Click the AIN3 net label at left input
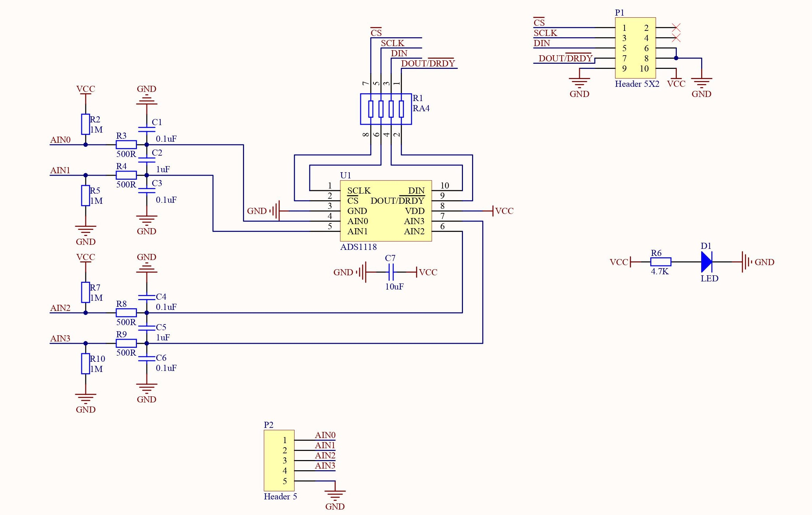 pyautogui.click(x=60, y=338)
